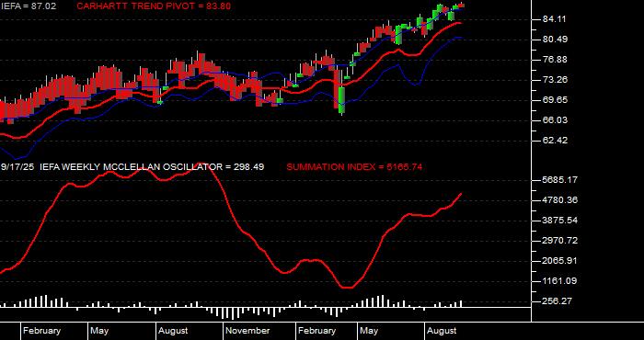Click the 66.03 price axis value
644x340 pixels.
click(x=555, y=119)
